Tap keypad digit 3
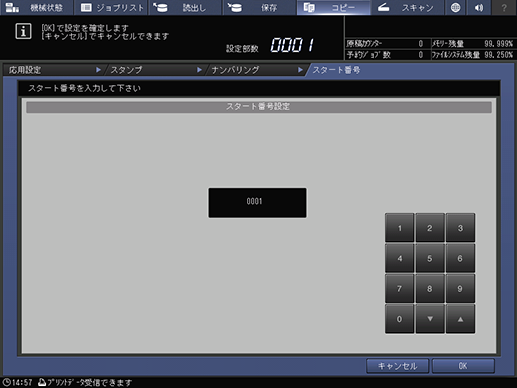 pyautogui.click(x=460, y=228)
